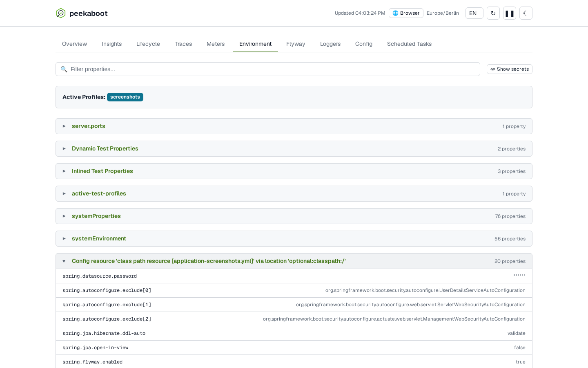Click masked value of spring.datasource.password
The width and height of the screenshot is (588, 368).
(x=519, y=276)
